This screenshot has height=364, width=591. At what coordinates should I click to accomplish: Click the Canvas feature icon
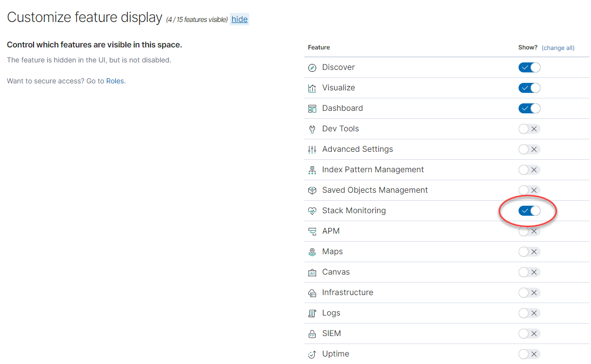click(x=312, y=273)
